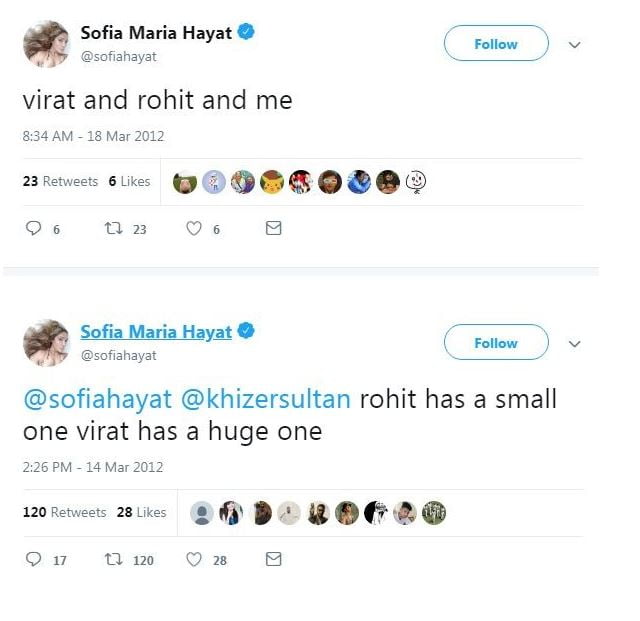
Task: Reply to the 'virat and rohit and me' tweet
Action: point(33,229)
